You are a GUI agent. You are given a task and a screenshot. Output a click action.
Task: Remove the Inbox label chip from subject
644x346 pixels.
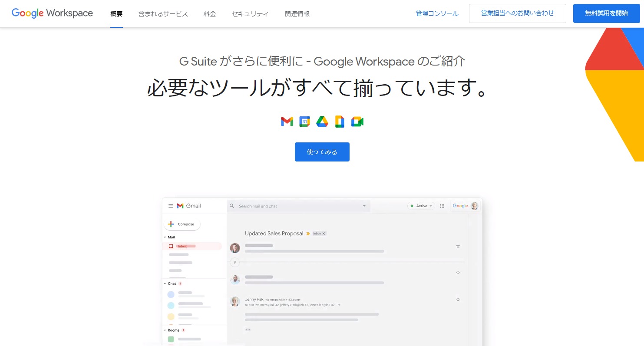coord(324,234)
